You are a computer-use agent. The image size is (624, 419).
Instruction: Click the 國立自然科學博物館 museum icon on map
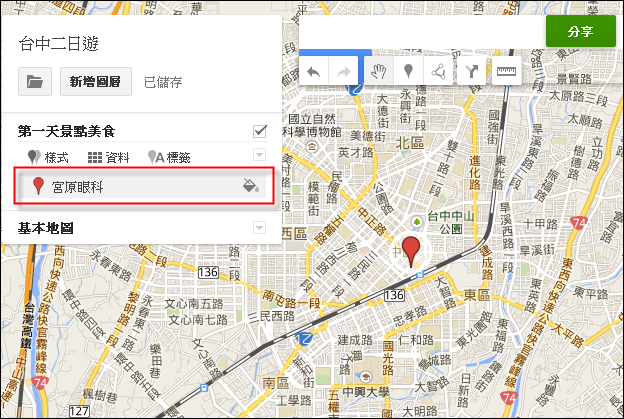pyautogui.click(x=312, y=147)
